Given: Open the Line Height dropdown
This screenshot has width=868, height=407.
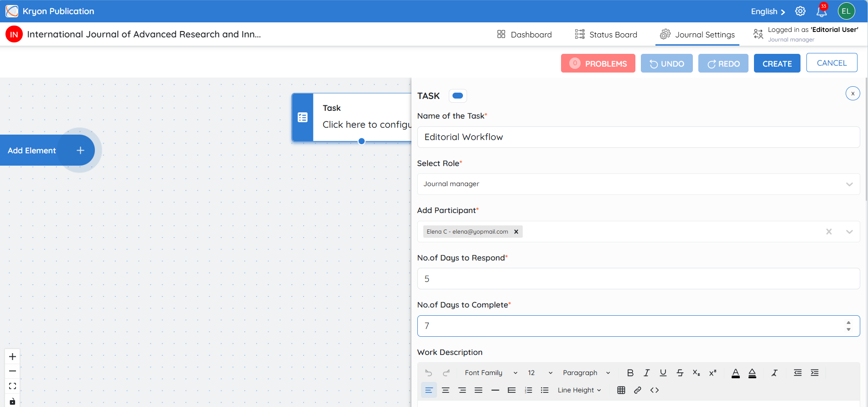Looking at the screenshot, I should [579, 390].
